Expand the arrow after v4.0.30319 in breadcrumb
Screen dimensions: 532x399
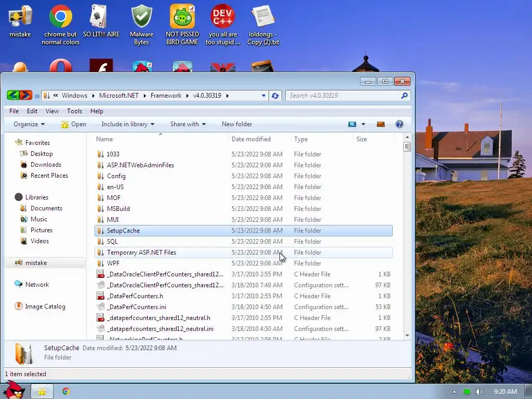228,96
